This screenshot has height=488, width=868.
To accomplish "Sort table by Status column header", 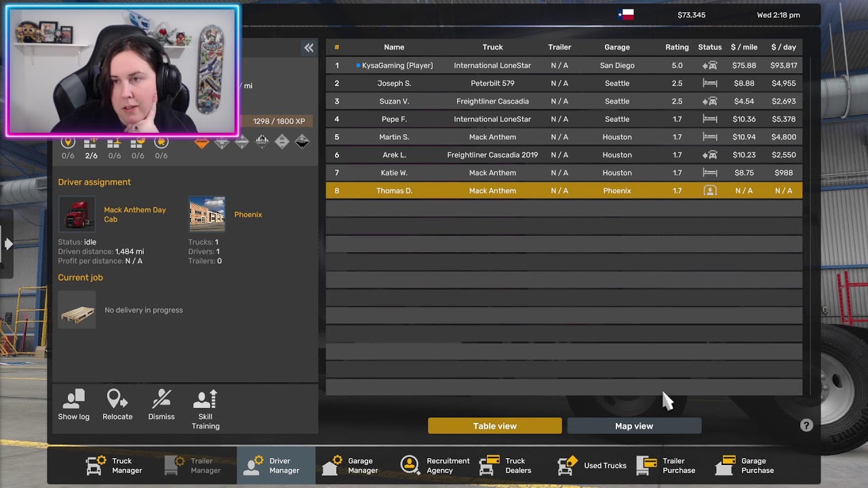I will point(710,47).
